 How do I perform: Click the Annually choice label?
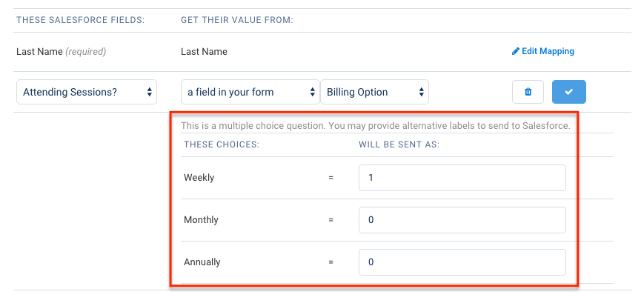tap(202, 262)
